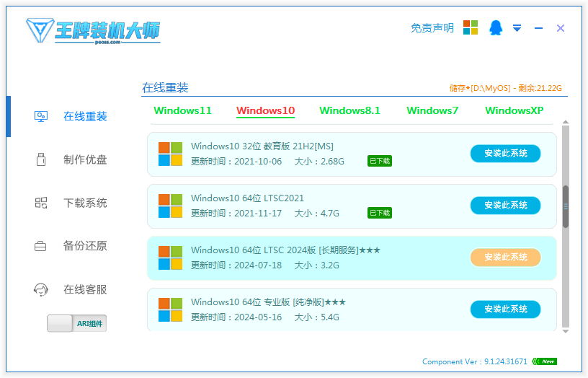Switch to the WindowsXP tab
The image size is (588, 378).
click(x=514, y=111)
